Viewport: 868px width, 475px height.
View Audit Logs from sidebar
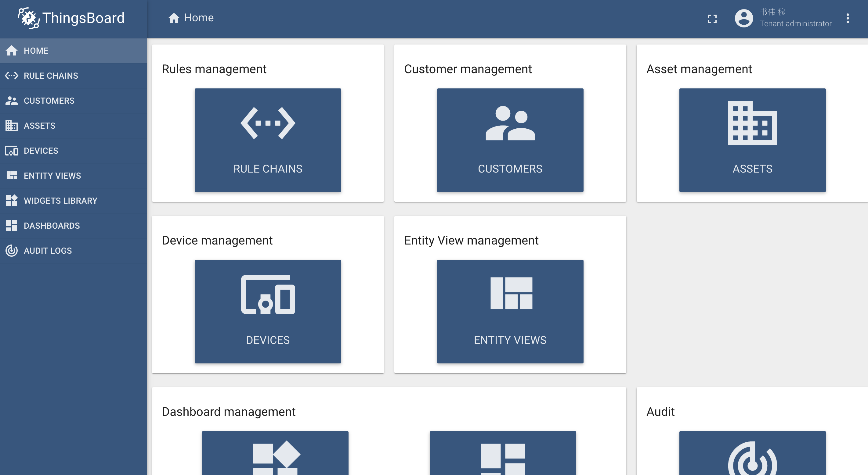48,251
